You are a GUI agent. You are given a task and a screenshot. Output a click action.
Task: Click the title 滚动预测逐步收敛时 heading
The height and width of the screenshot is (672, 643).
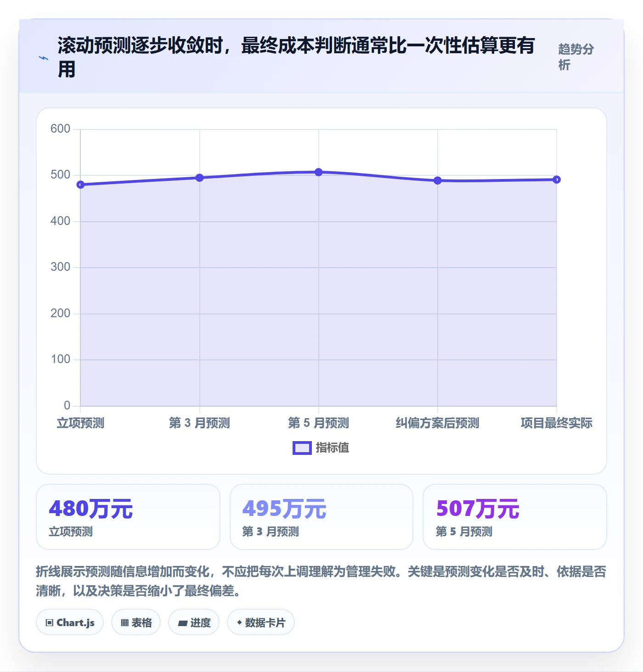point(296,57)
